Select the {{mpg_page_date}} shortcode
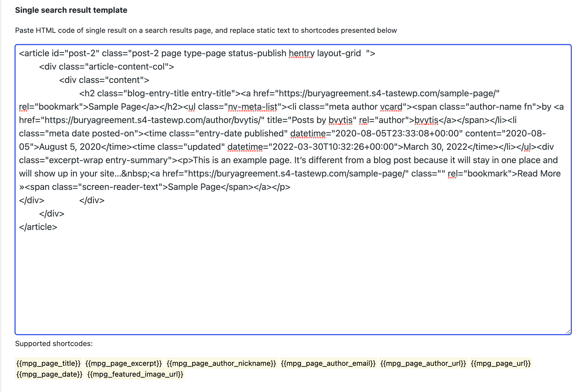This screenshot has width=583, height=392. tap(49, 374)
